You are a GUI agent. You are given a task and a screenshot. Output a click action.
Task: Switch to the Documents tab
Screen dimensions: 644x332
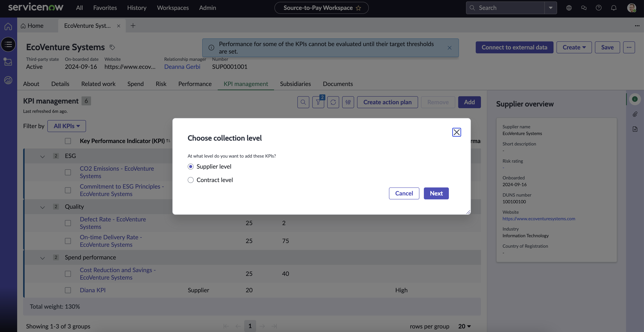(338, 84)
